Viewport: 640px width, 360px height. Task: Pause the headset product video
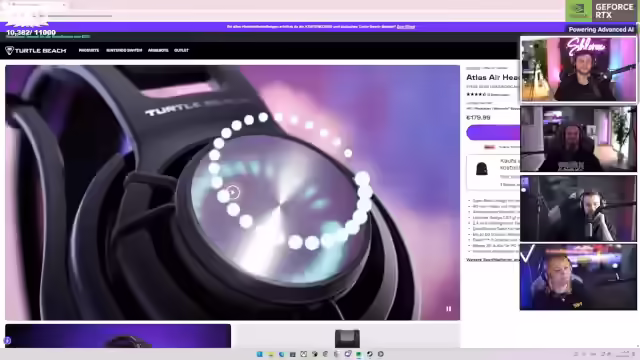449,309
